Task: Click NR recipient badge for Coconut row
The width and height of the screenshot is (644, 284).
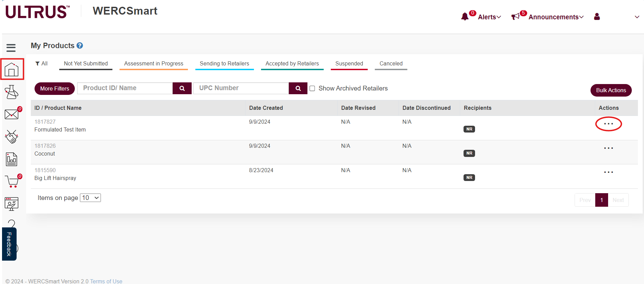Action: pyautogui.click(x=469, y=153)
